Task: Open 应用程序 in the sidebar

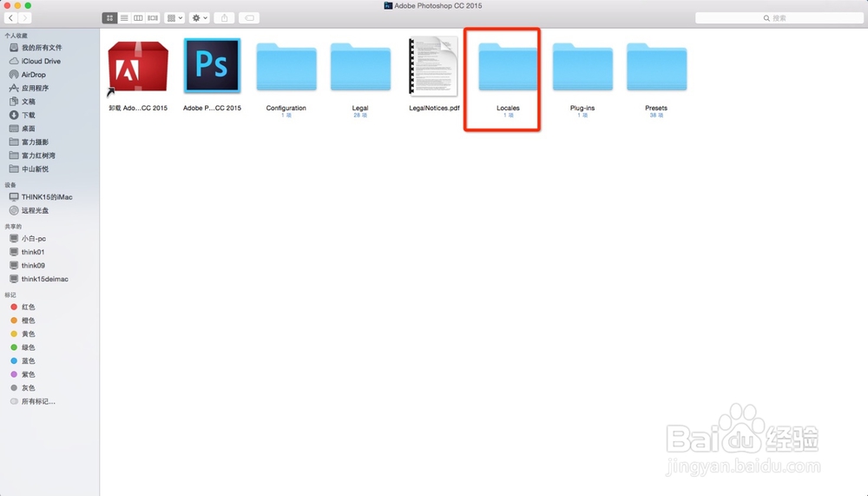Action: point(35,88)
